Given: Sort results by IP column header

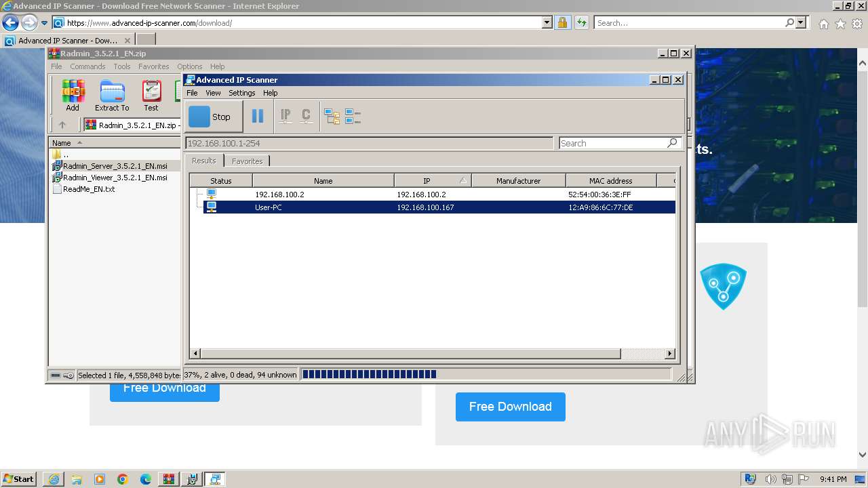Looking at the screenshot, I should click(x=433, y=181).
